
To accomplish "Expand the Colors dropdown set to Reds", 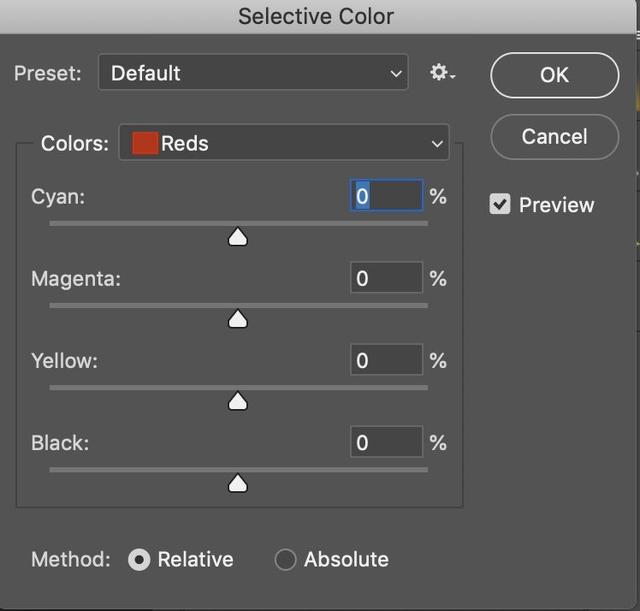I will coord(284,143).
